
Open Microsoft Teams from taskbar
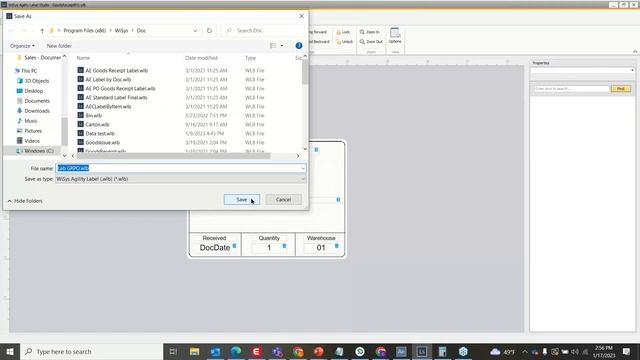[x=278, y=351]
